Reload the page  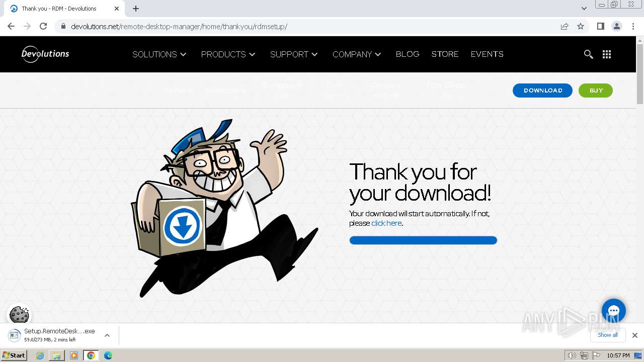(x=43, y=26)
